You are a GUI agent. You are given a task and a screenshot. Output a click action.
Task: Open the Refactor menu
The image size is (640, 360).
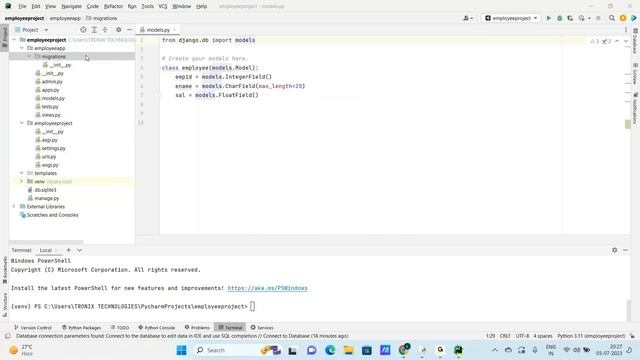[x=113, y=6]
